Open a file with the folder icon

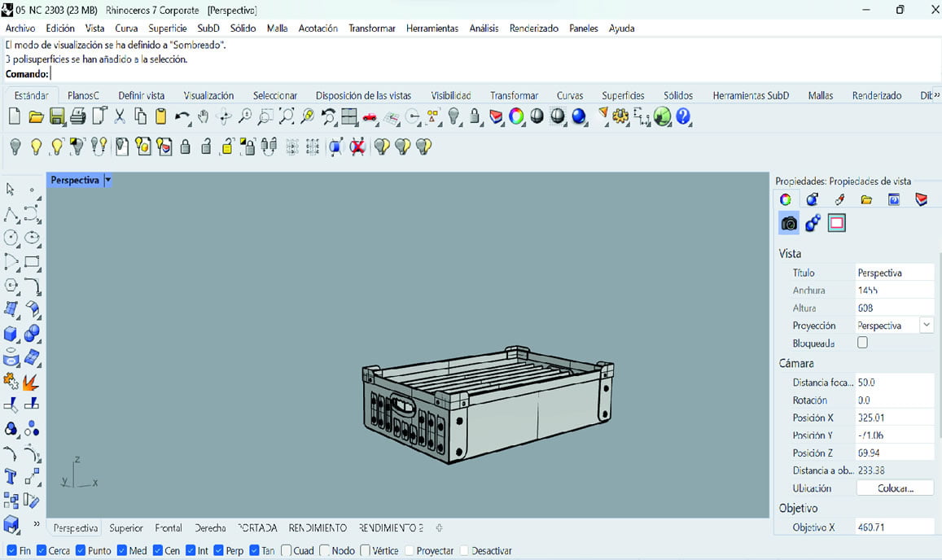click(x=36, y=116)
